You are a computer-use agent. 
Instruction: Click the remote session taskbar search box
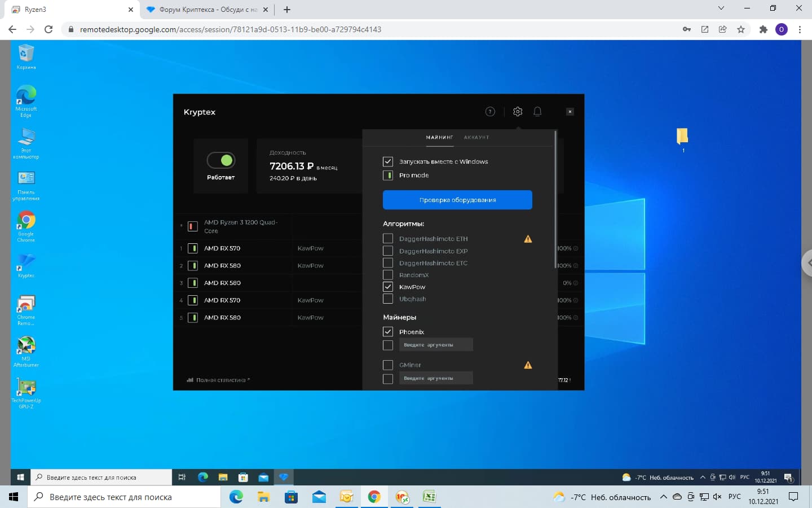(x=101, y=477)
